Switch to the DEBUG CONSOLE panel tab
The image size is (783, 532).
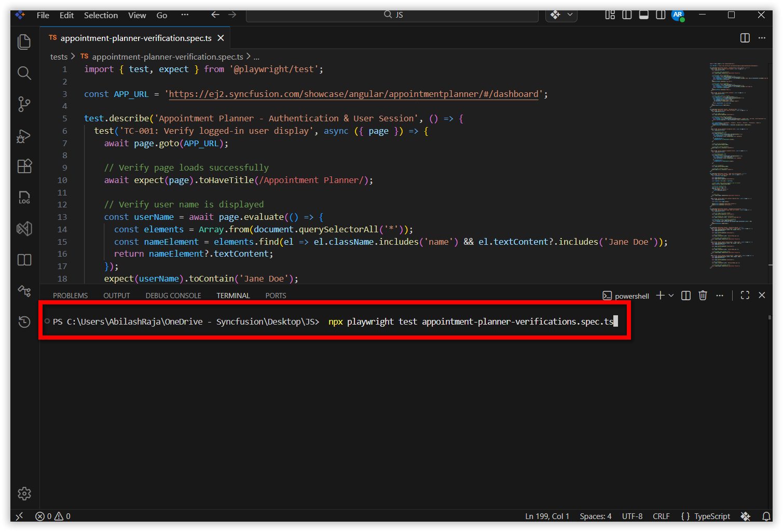pos(173,296)
